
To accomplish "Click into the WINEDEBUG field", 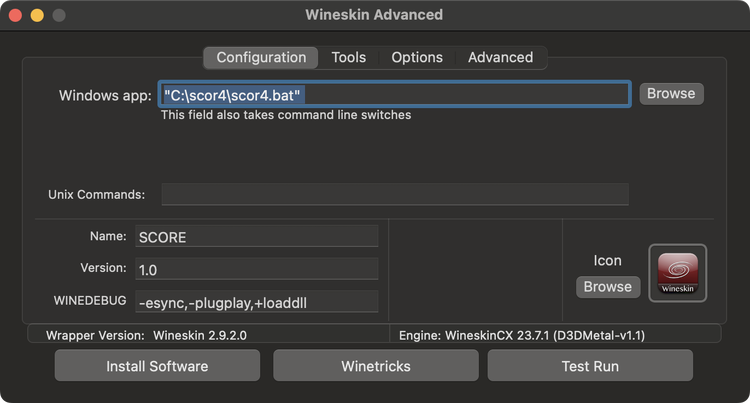I will click(x=257, y=302).
